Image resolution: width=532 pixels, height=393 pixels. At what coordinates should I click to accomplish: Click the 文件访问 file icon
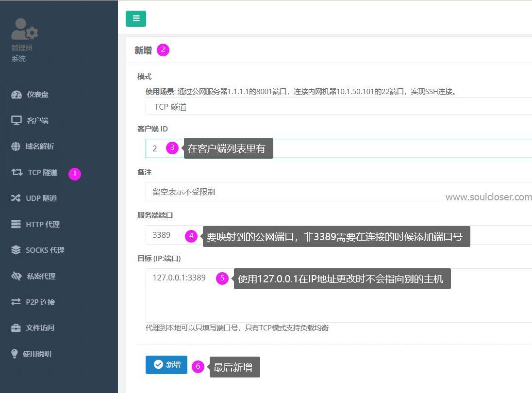[17, 327]
